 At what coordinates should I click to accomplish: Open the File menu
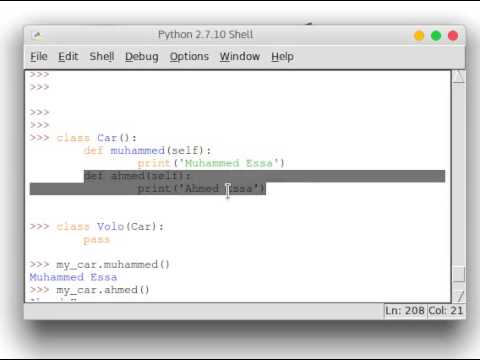(39, 57)
